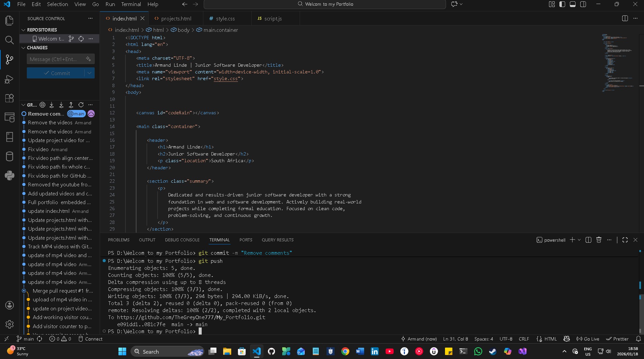Toggle the bottom panel visibility
Screen dimensions: 644x359
click(x=573, y=4)
